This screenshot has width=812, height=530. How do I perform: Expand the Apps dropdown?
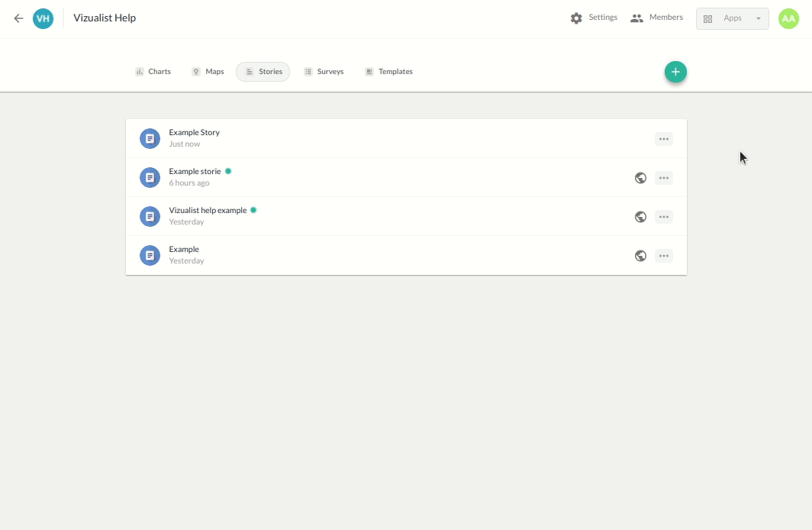click(x=732, y=18)
